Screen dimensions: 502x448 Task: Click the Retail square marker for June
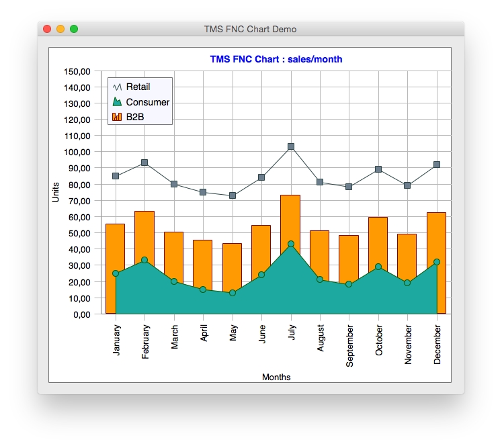261,177
